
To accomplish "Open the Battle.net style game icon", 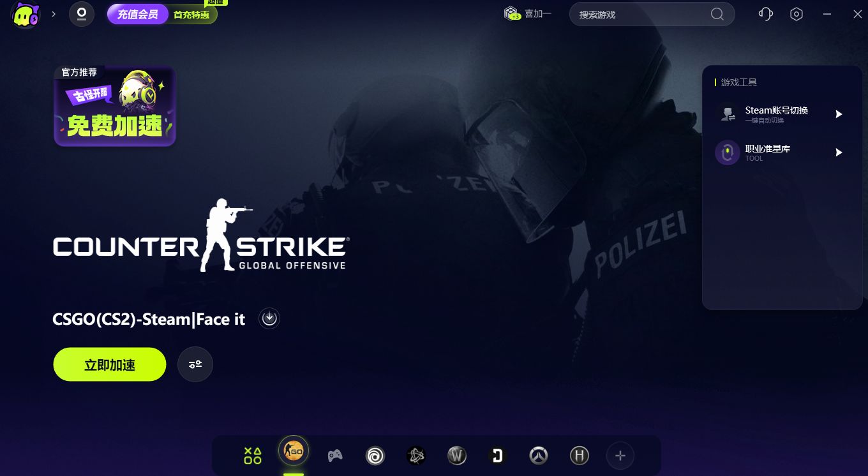I will pyautogui.click(x=416, y=455).
